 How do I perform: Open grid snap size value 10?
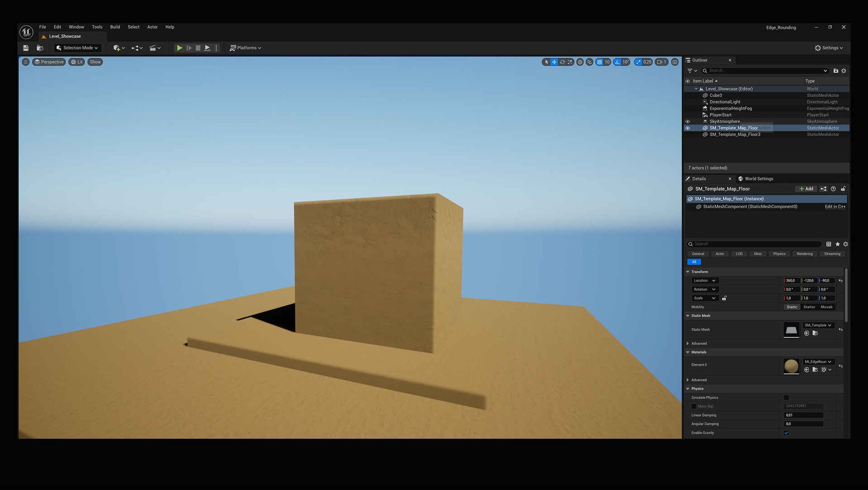coord(607,62)
